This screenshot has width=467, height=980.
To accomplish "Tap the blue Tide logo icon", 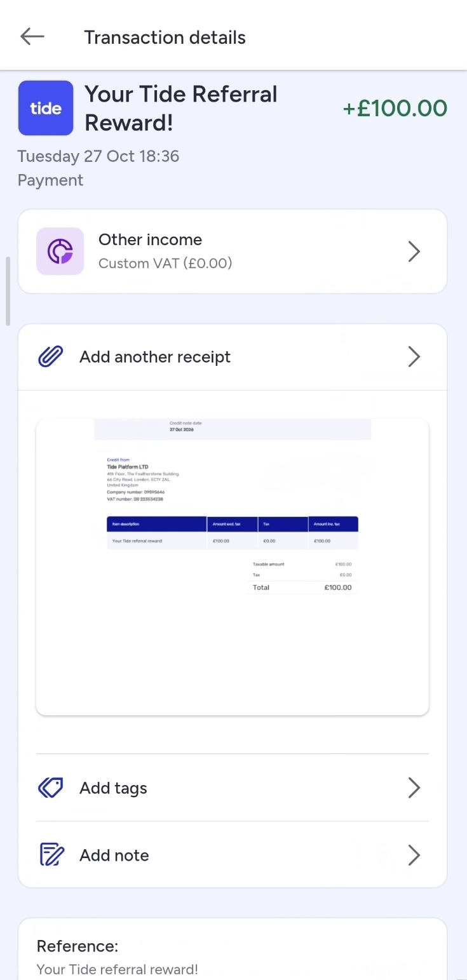I will (x=46, y=108).
